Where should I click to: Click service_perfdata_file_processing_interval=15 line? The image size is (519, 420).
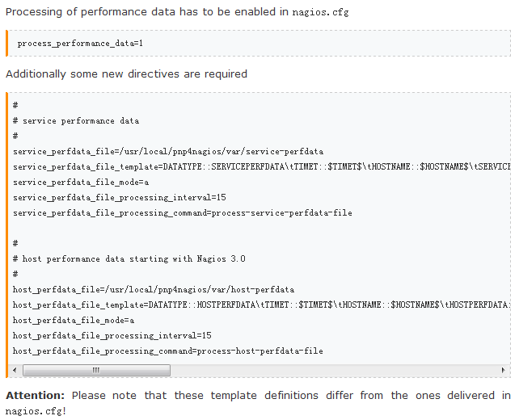coord(119,197)
